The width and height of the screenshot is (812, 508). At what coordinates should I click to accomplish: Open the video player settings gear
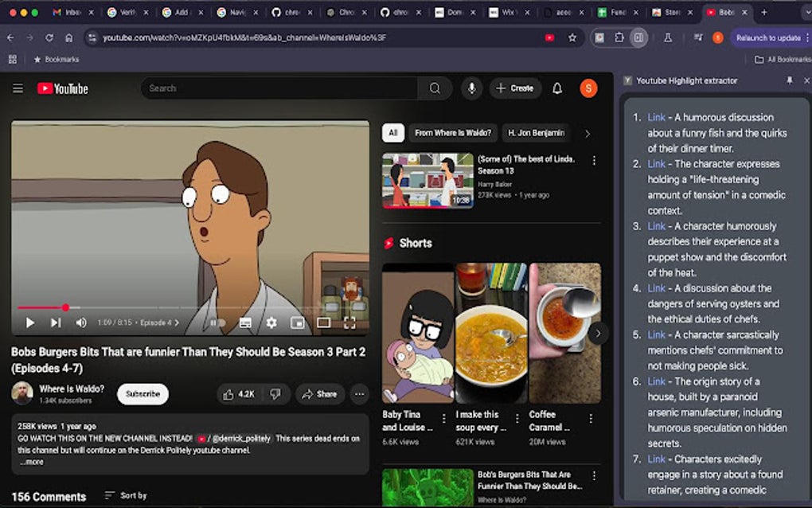pyautogui.click(x=271, y=322)
